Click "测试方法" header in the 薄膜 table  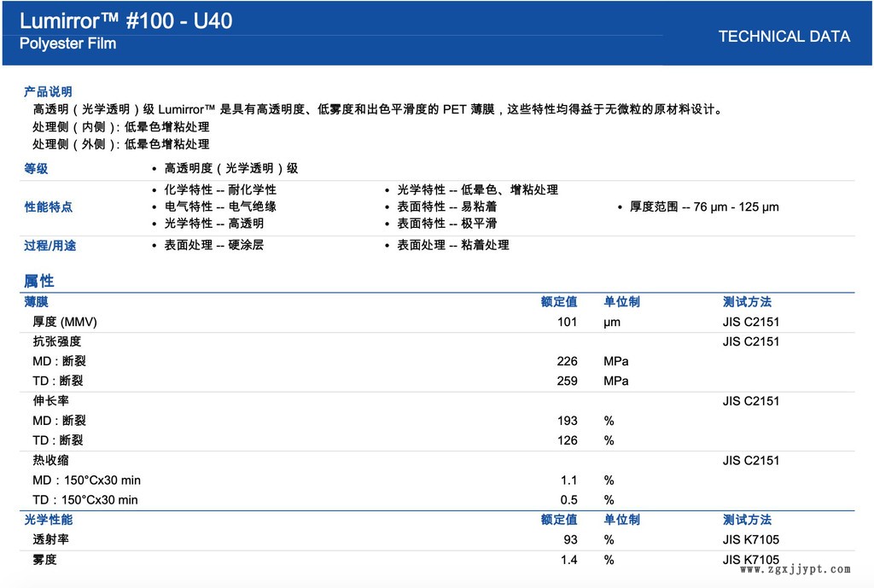747,301
